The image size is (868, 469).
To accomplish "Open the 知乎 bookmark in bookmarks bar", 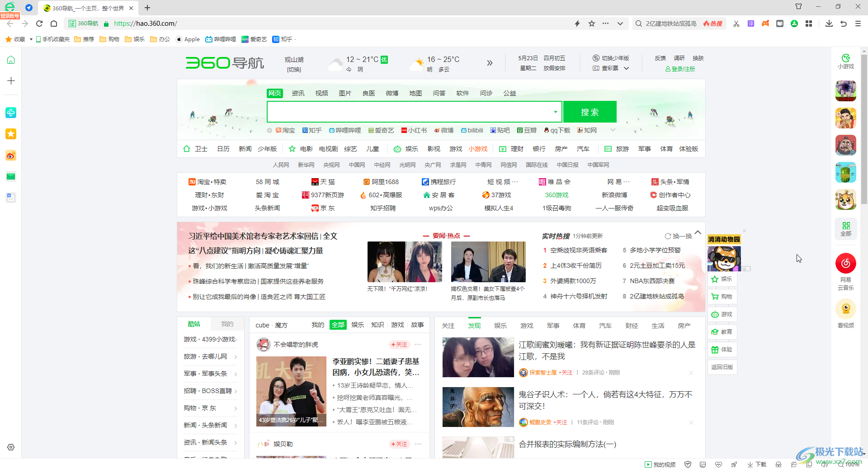I will pyautogui.click(x=283, y=39).
